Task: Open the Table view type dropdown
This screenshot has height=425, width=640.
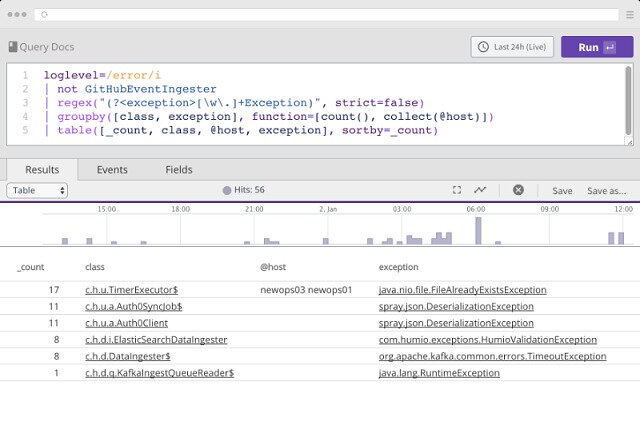Action: tap(37, 190)
